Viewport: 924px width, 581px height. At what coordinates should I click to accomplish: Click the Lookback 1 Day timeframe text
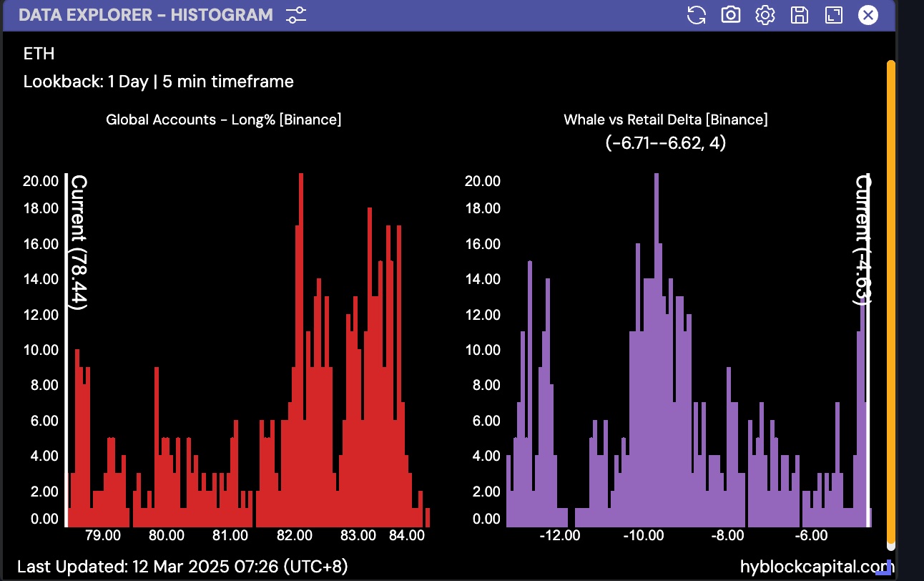coord(158,82)
